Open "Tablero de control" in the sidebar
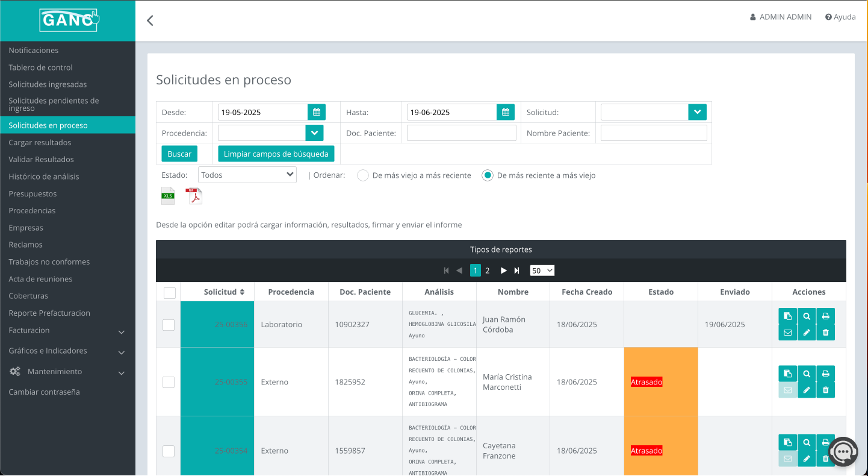The width and height of the screenshot is (868, 476). pos(40,67)
